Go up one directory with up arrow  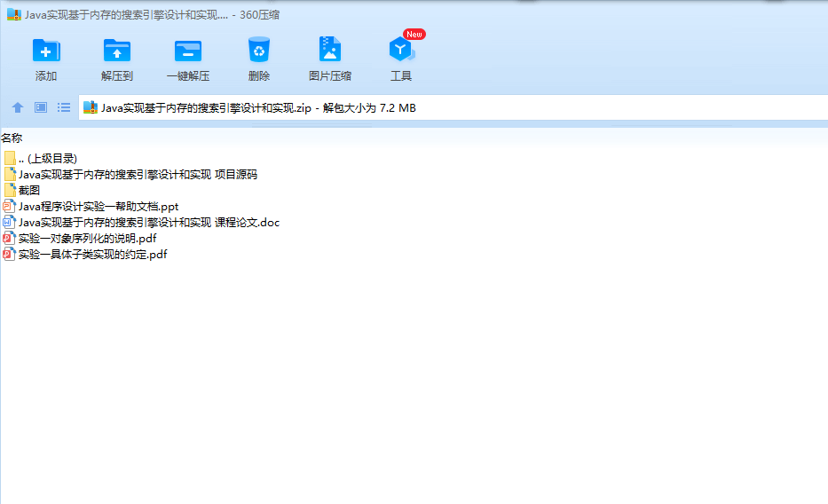tap(18, 107)
